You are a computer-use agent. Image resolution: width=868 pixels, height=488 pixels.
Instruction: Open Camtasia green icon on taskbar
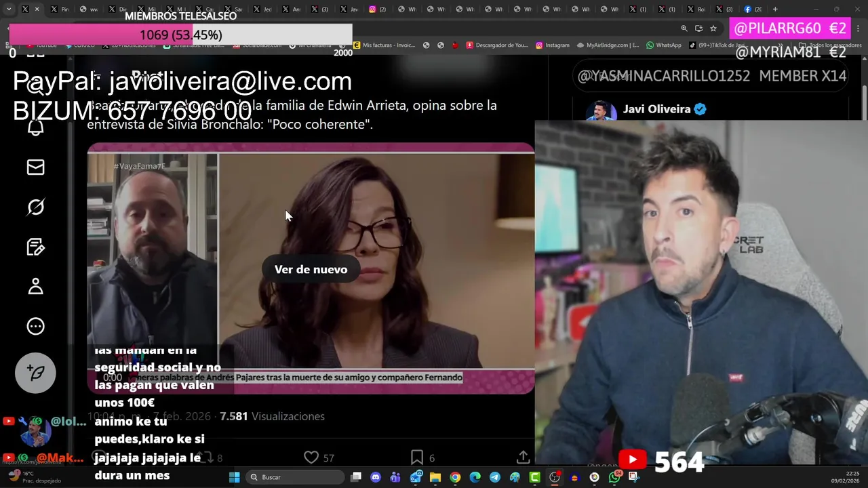535,477
